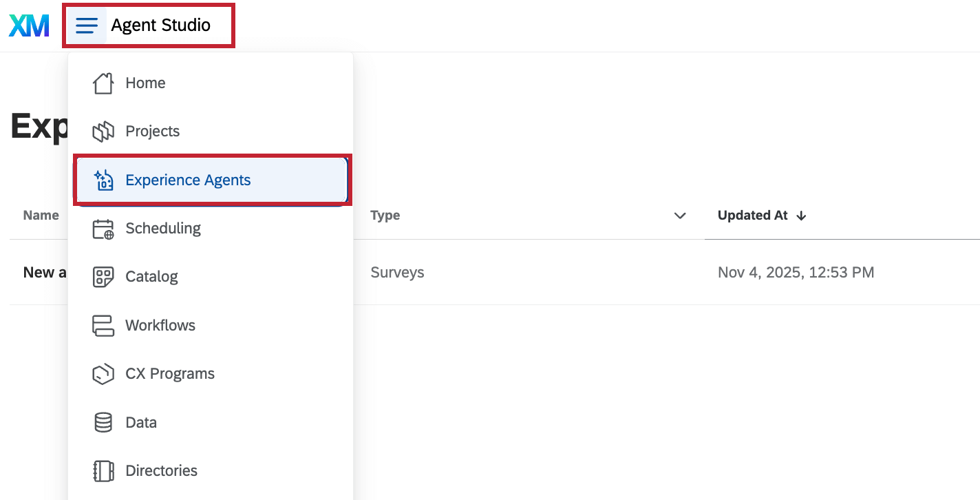The image size is (980, 500).
Task: Open the project named New a...
Action: click(x=44, y=272)
